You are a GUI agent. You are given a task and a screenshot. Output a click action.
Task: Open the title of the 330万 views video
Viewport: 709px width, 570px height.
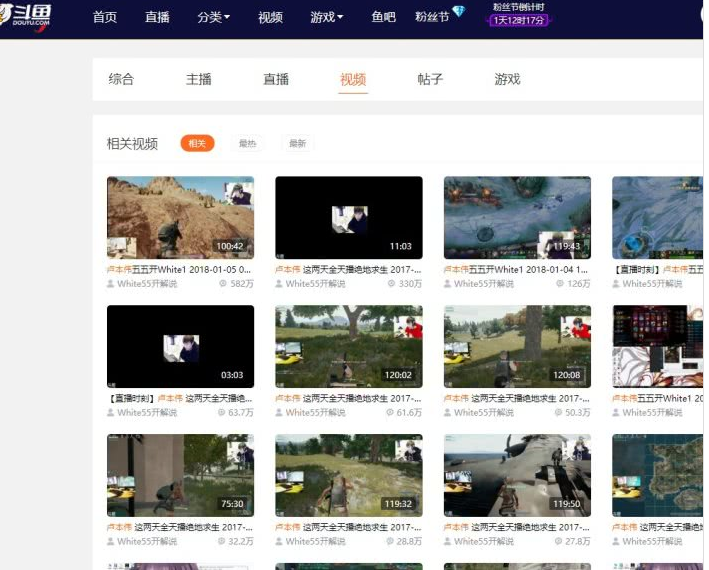[x=348, y=269]
